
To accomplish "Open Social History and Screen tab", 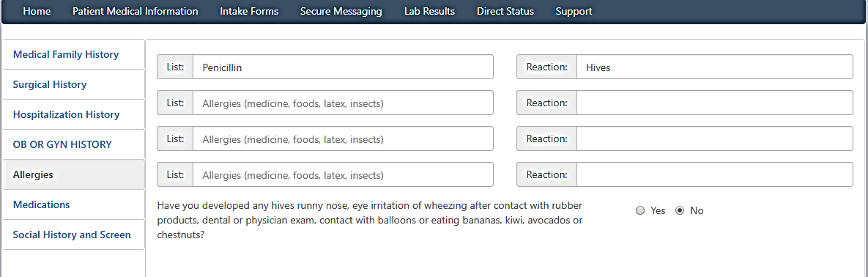I will [74, 234].
